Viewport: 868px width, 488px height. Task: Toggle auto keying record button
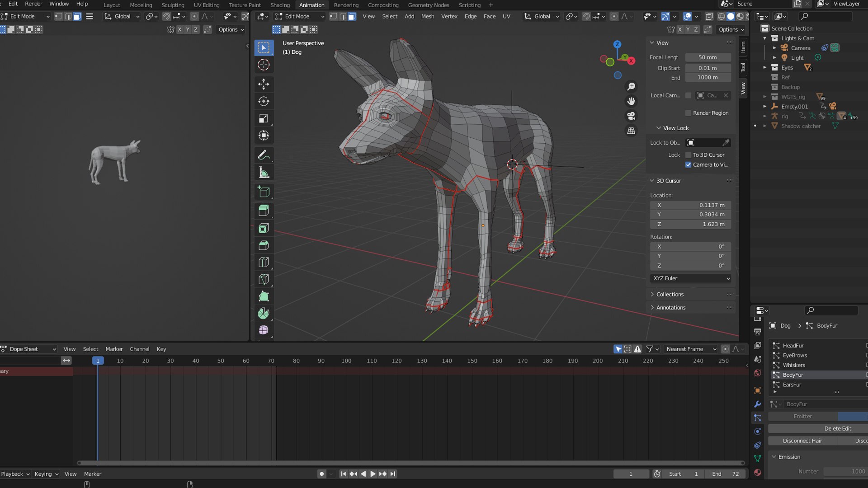coord(321,474)
